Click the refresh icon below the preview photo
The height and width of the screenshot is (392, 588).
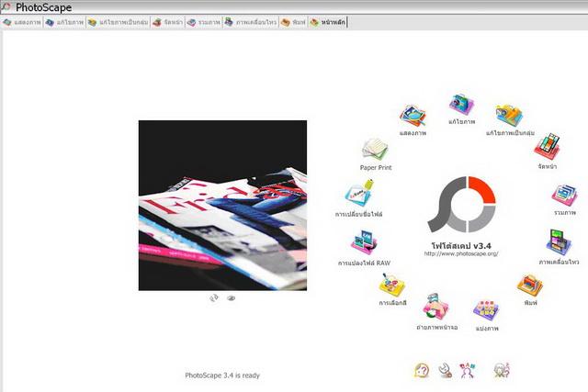(214, 298)
